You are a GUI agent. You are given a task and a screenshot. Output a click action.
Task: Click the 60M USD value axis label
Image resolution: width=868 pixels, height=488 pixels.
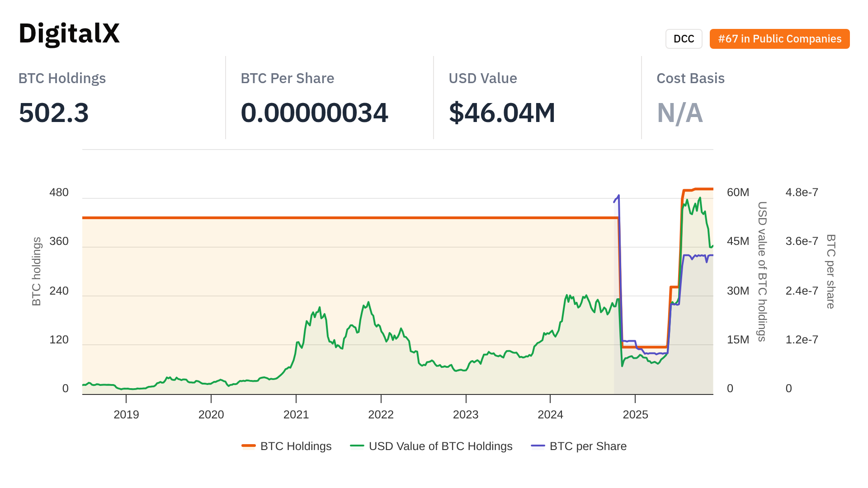click(x=738, y=192)
